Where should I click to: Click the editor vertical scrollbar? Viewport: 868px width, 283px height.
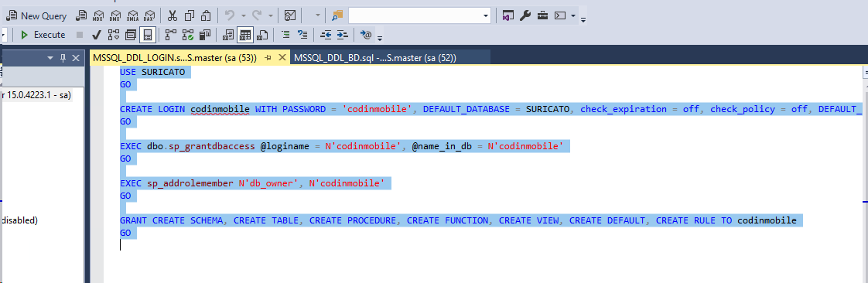click(865, 180)
